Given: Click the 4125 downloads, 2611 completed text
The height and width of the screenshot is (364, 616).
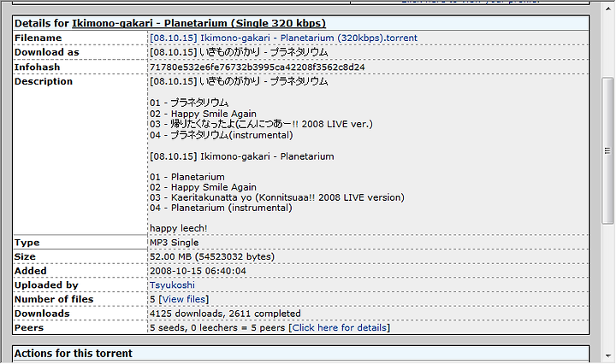Looking at the screenshot, I should point(225,314).
